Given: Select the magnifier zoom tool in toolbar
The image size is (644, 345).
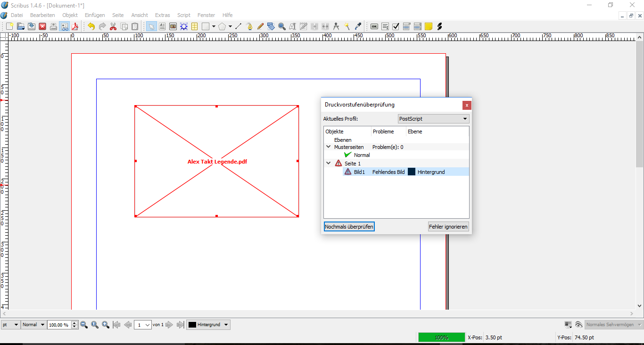Looking at the screenshot, I should pyautogui.click(x=282, y=26).
